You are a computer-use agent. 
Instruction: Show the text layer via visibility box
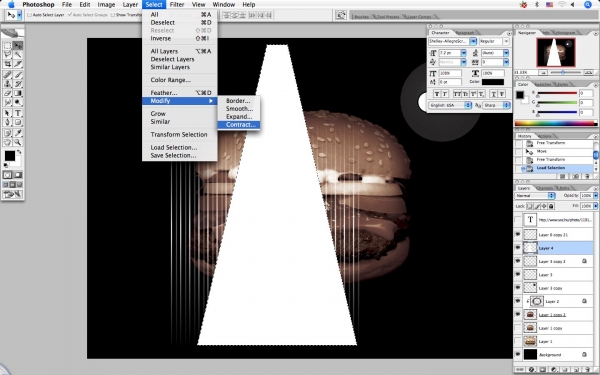pos(518,220)
